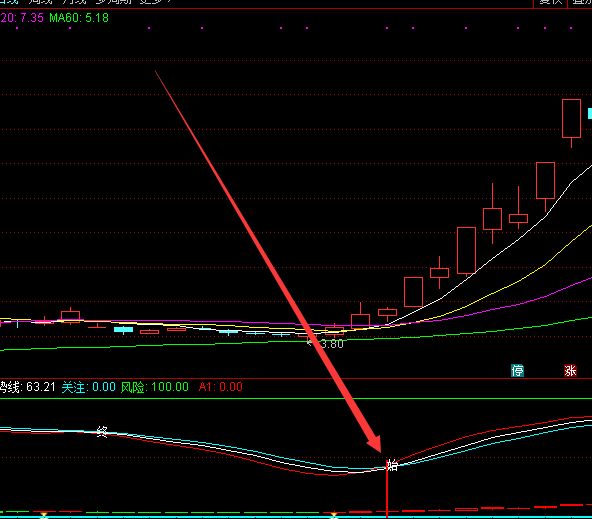Click the large red diagonal arrow line
This screenshot has width=592, height=519.
click(x=268, y=261)
